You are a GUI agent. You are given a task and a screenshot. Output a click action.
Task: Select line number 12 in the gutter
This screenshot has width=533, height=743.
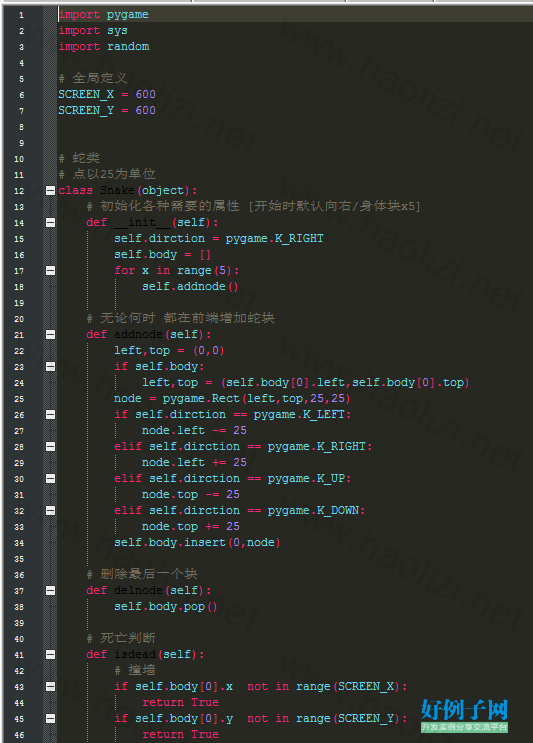(19, 191)
